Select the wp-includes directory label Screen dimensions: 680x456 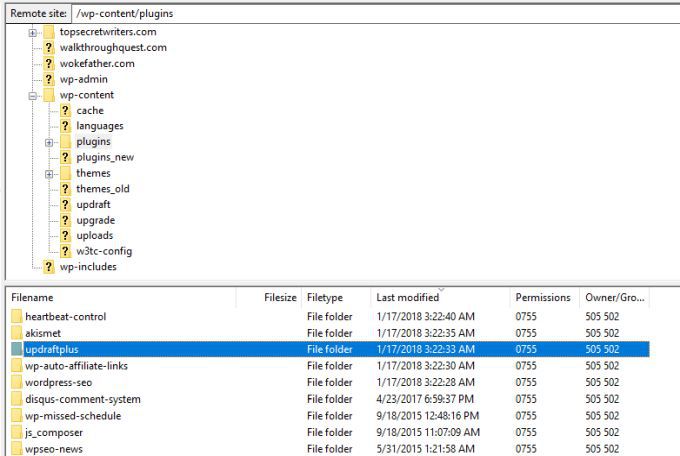tap(88, 267)
